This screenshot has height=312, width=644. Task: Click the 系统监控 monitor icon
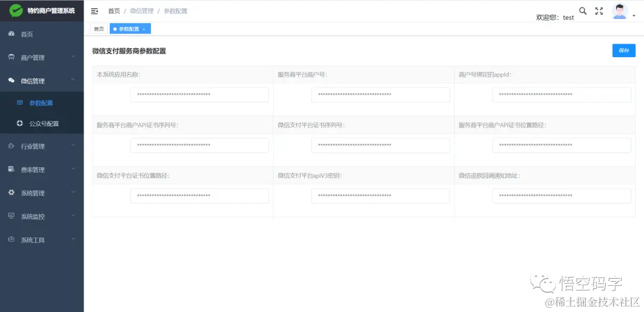tap(11, 216)
